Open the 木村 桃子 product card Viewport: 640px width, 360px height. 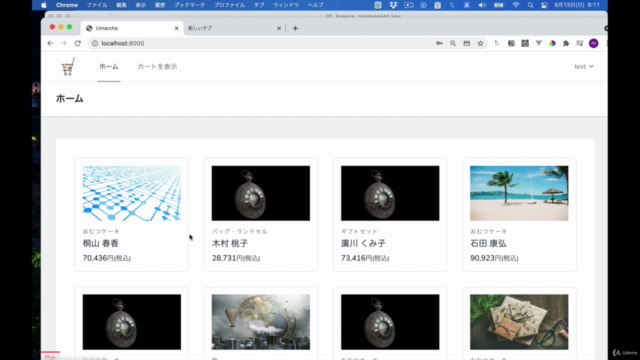click(x=261, y=215)
